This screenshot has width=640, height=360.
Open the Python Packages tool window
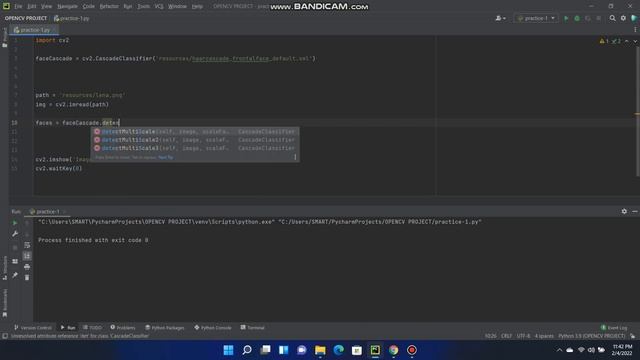click(x=165, y=328)
